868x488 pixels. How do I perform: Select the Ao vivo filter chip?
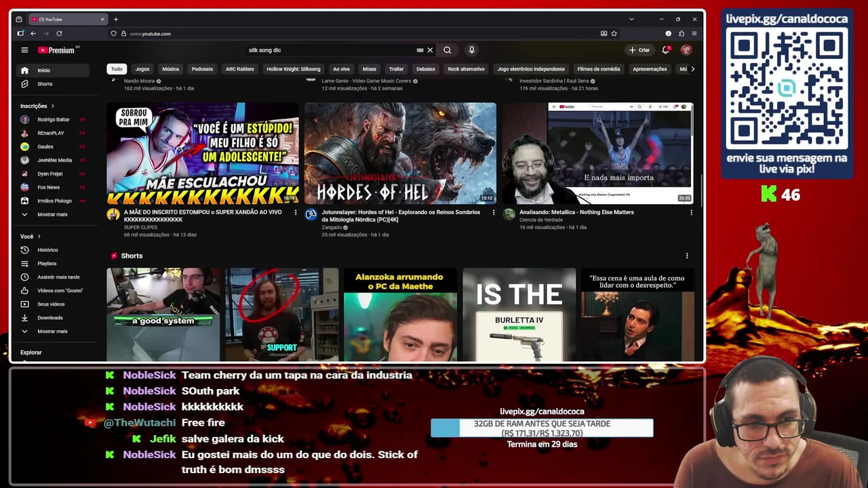(341, 69)
